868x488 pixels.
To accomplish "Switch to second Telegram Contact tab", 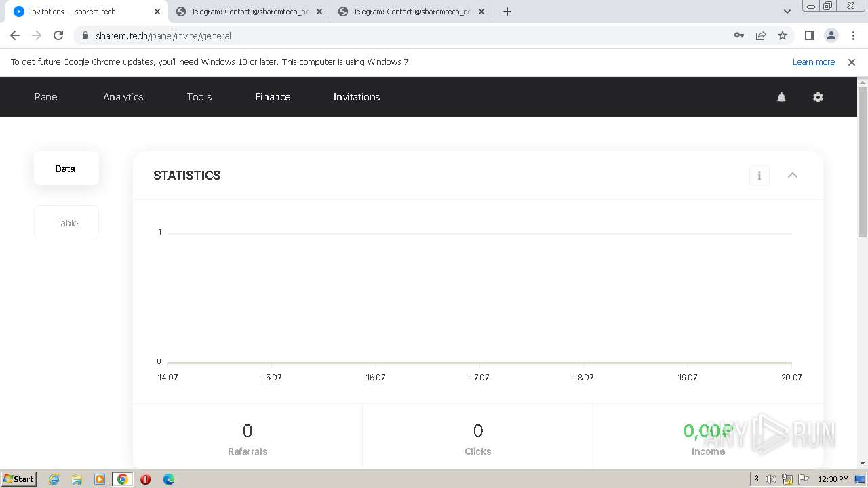I will tap(411, 12).
